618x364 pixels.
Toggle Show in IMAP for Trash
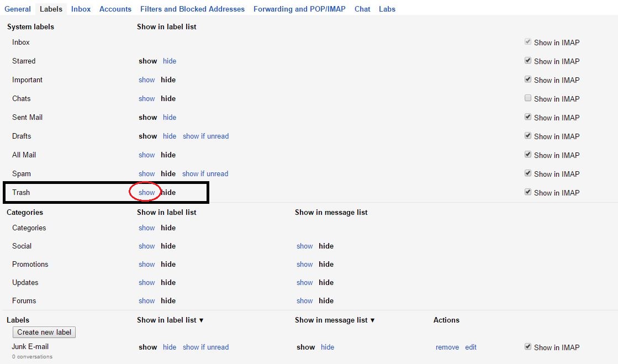[x=528, y=192]
